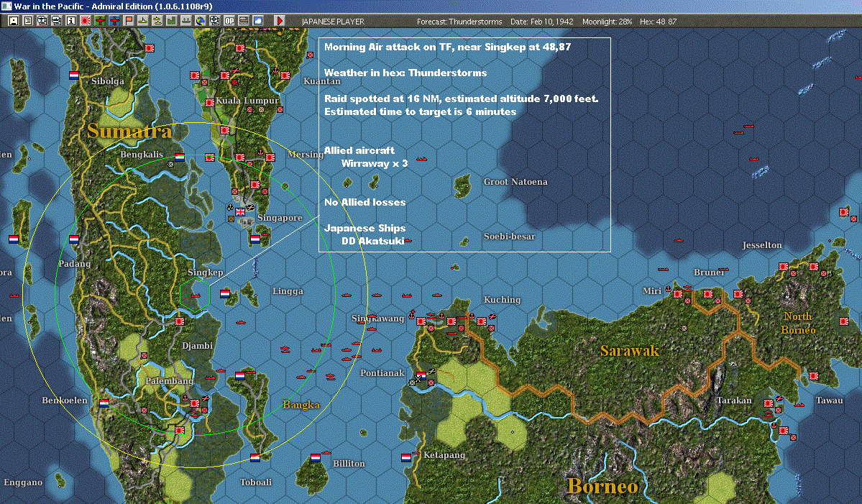Click the Kuching map label
The height and width of the screenshot is (504, 862).
tap(502, 300)
